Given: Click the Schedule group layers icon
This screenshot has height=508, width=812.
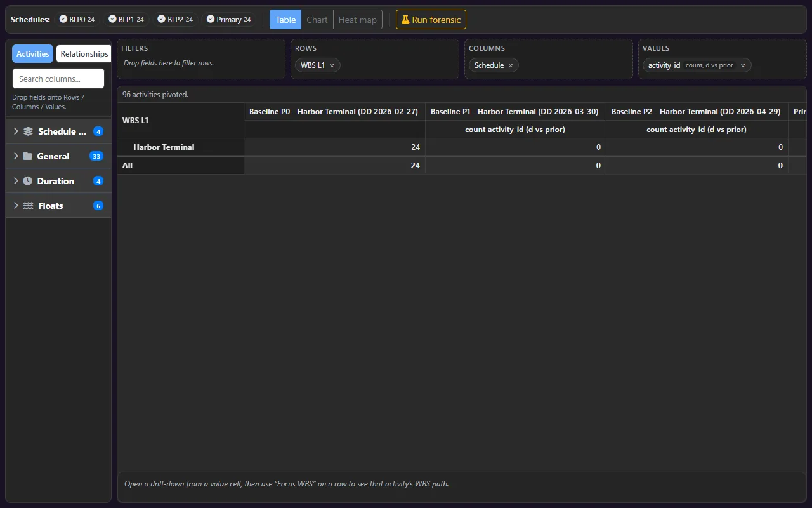Looking at the screenshot, I should [x=28, y=131].
